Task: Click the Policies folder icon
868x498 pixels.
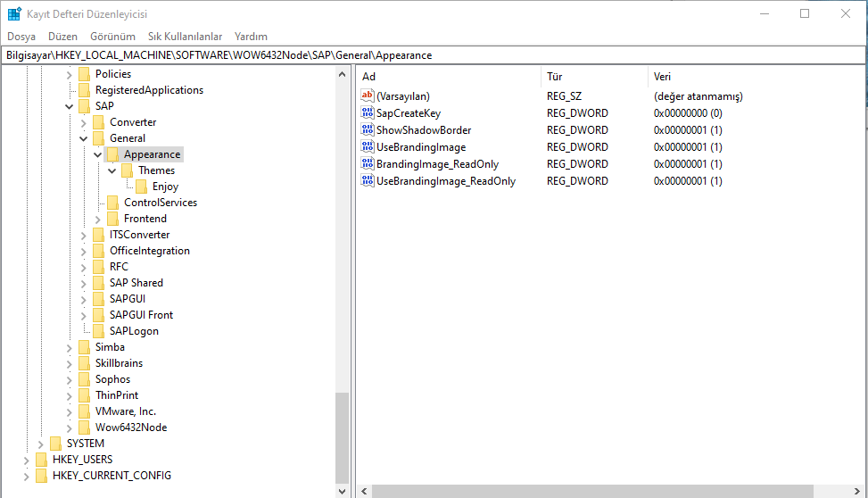Action: coord(84,74)
